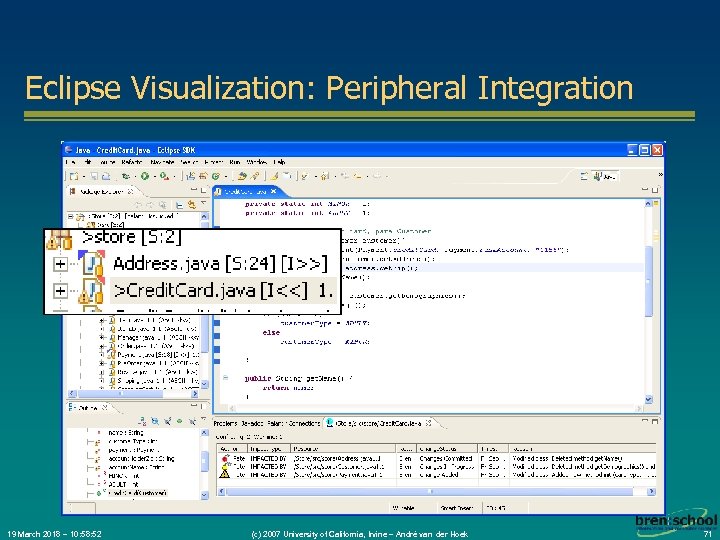
Task: Open External Tools launch icon
Action: tap(164, 176)
